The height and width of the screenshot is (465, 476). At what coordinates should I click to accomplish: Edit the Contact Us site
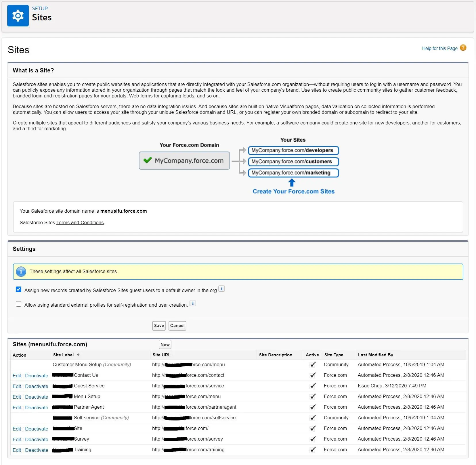coord(17,376)
